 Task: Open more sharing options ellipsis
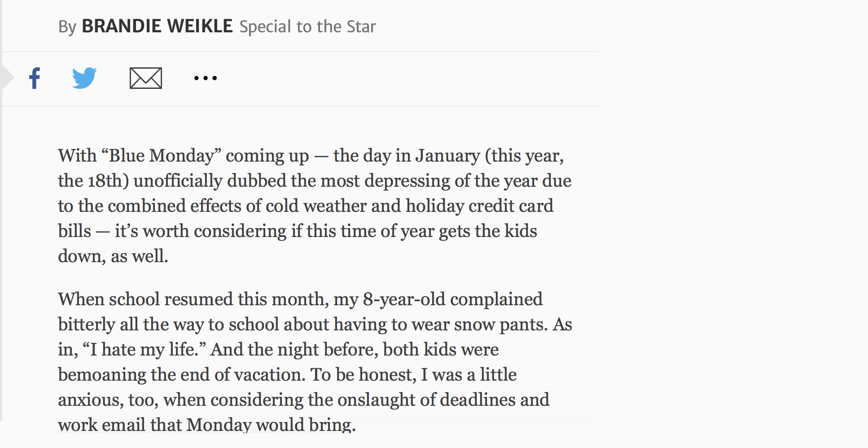click(x=206, y=78)
